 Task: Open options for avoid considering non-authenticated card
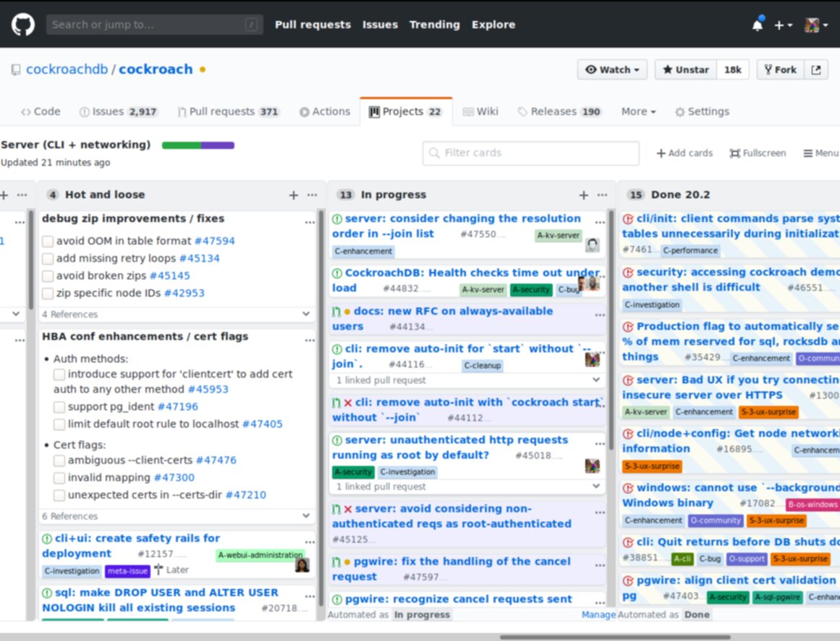pos(600,512)
